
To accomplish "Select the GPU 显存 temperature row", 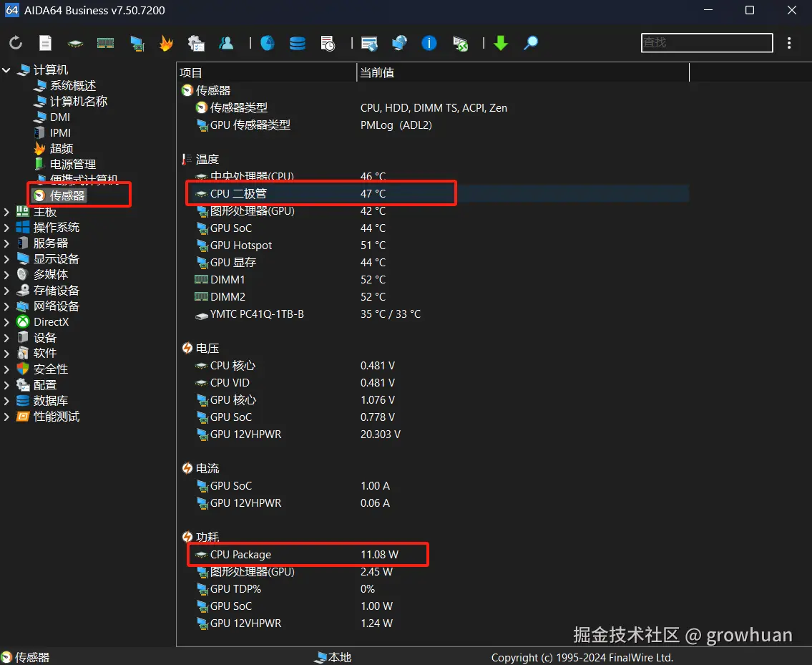I will pyautogui.click(x=434, y=262).
